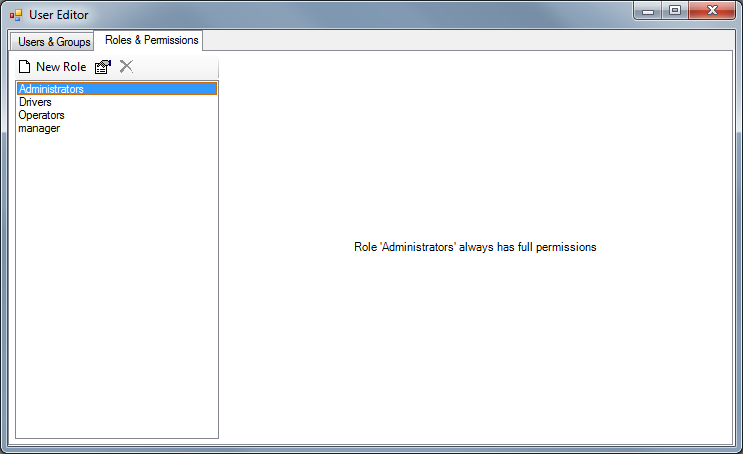Click the delete role X icon

click(x=126, y=67)
